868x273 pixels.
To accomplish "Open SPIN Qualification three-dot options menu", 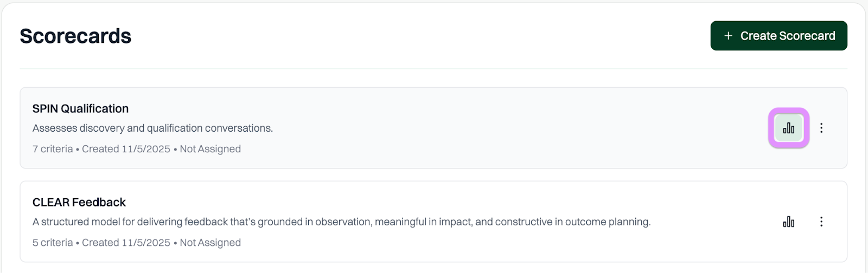I will 821,128.
